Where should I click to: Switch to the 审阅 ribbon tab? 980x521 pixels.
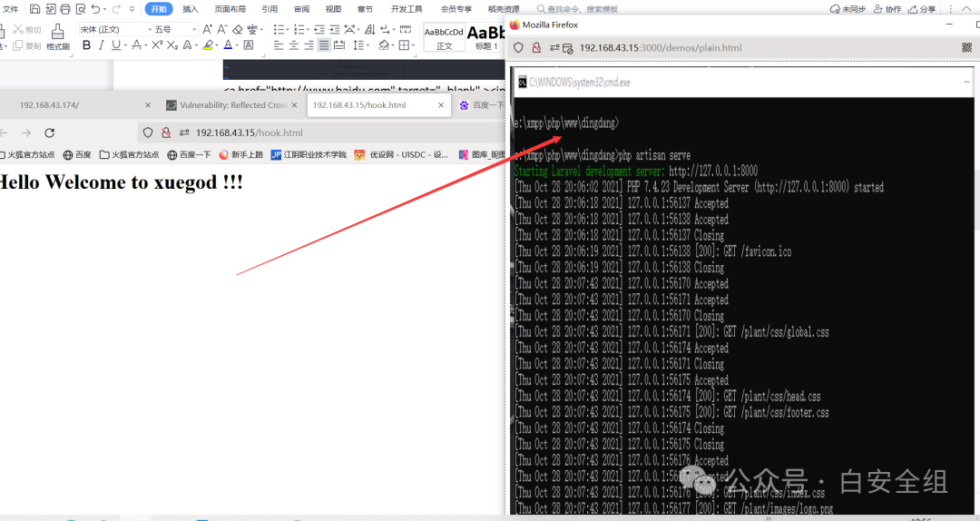point(301,9)
